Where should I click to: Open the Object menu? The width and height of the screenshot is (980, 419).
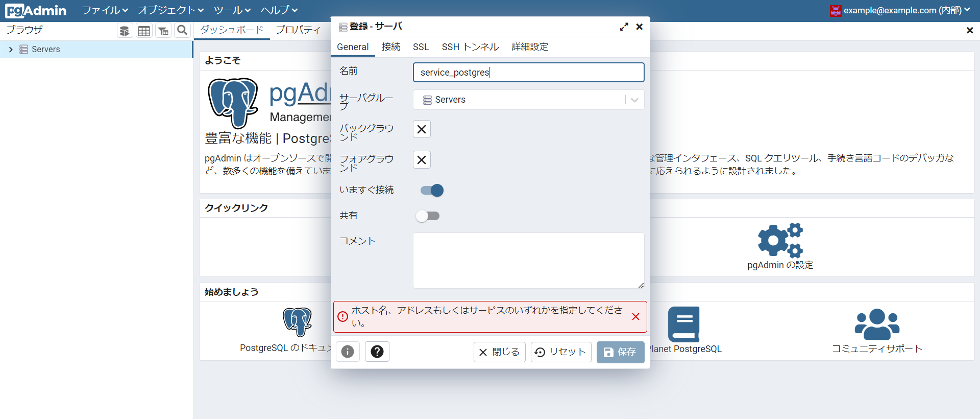(171, 10)
